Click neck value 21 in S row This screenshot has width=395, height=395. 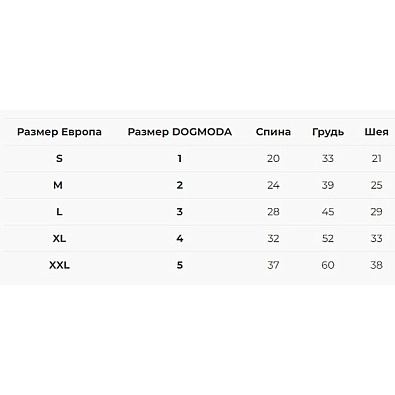[x=377, y=158]
